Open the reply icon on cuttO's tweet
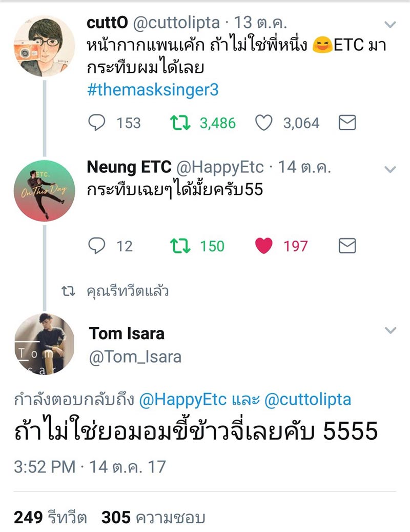The width and height of the screenshot is (410, 532). pyautogui.click(x=98, y=123)
